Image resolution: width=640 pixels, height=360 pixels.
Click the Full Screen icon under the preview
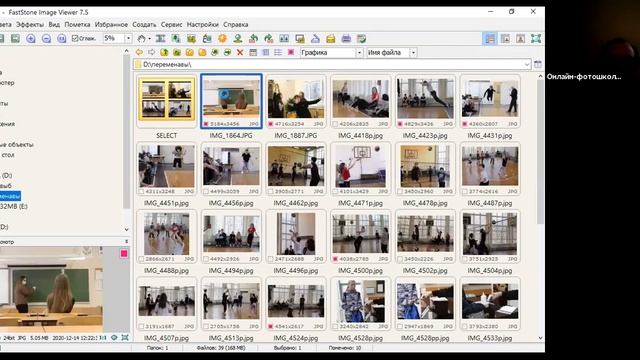point(125,338)
